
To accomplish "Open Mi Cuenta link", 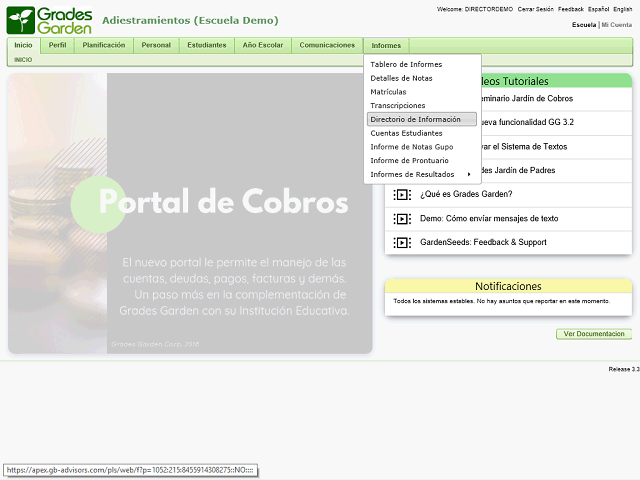I will click(617, 25).
